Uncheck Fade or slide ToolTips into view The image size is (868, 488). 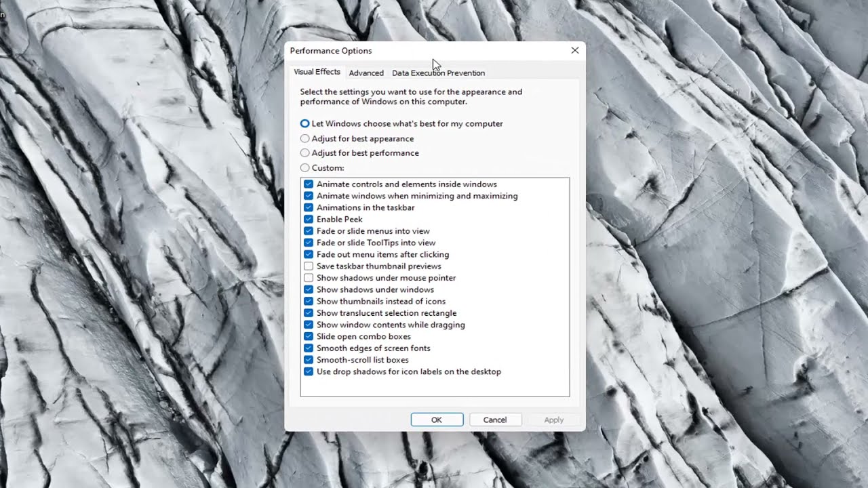pos(309,243)
